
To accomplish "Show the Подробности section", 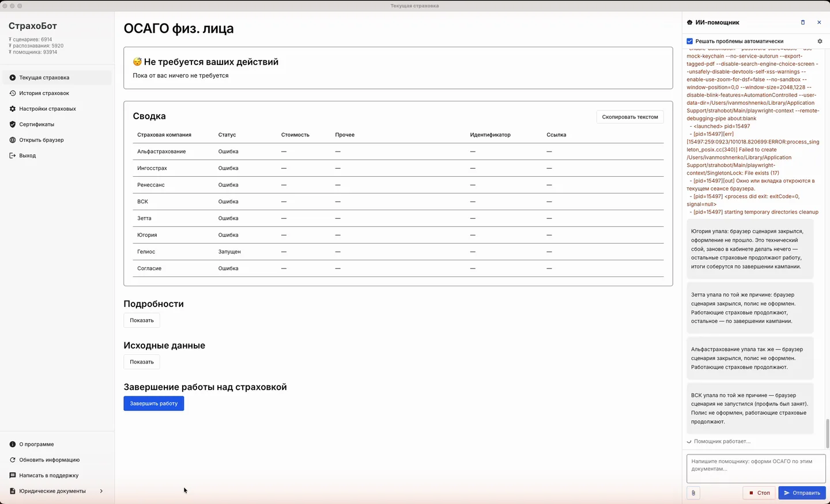I will pyautogui.click(x=142, y=320).
